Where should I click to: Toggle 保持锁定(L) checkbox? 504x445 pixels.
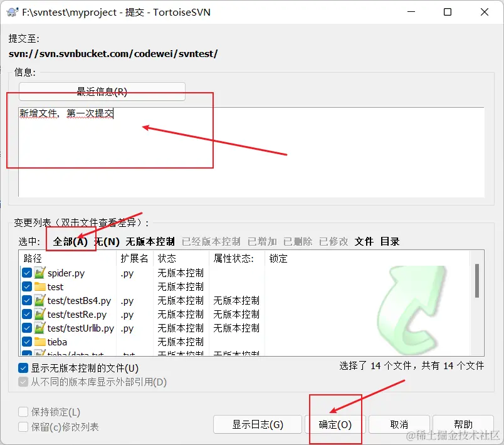point(23,412)
